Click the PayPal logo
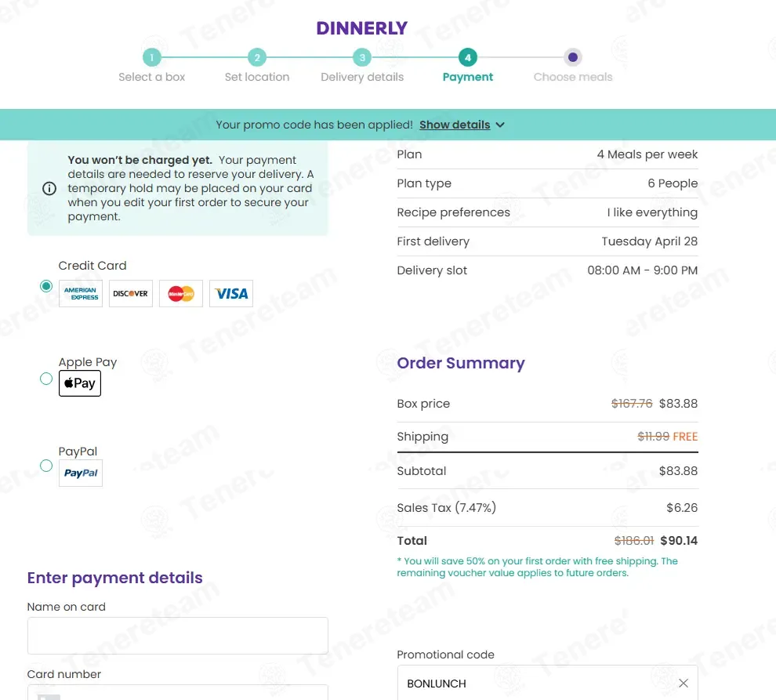776x700 pixels. [81, 473]
